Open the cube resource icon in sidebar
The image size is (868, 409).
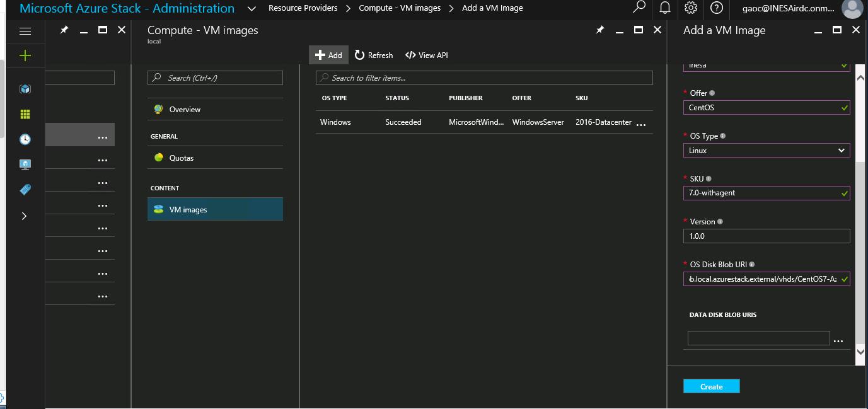[25, 89]
